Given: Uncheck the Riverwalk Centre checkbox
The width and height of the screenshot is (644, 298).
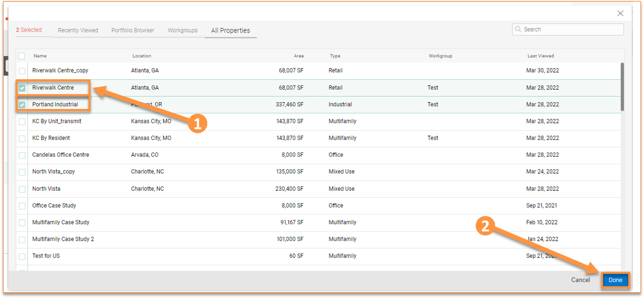Looking at the screenshot, I should click(22, 88).
